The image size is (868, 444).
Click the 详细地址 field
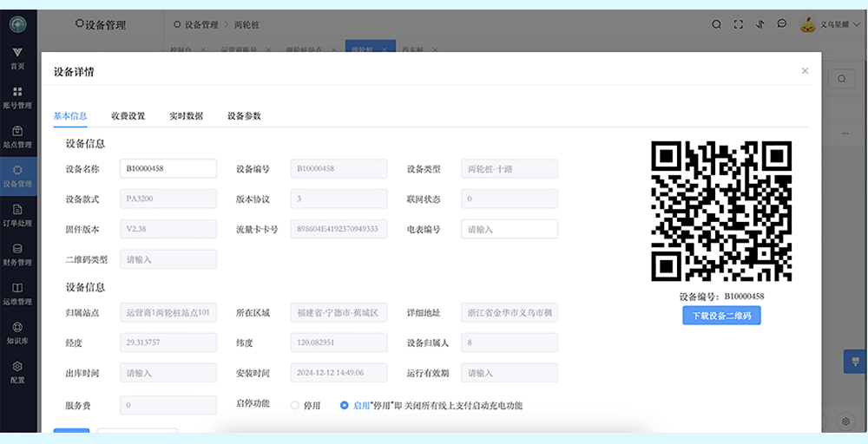point(510,312)
